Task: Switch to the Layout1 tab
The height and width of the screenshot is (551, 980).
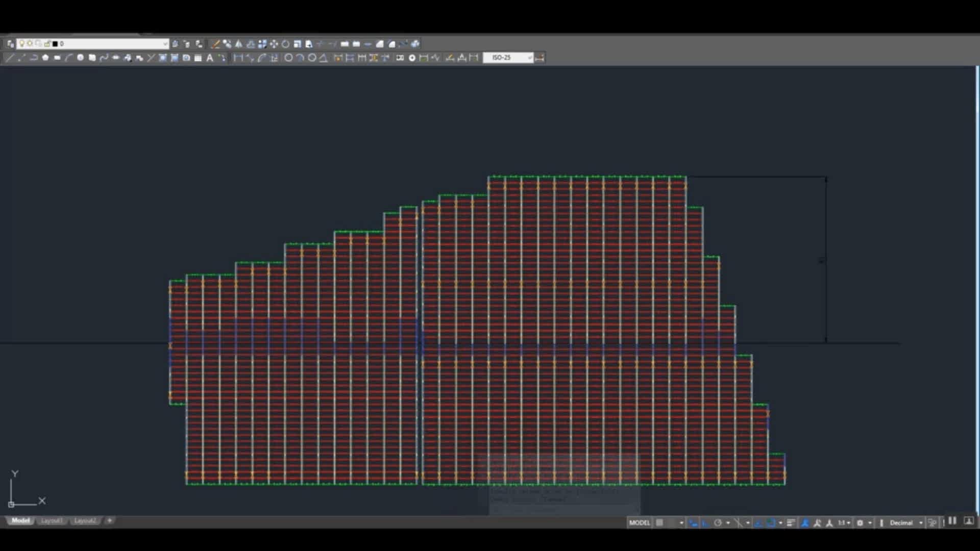Action: (52, 520)
